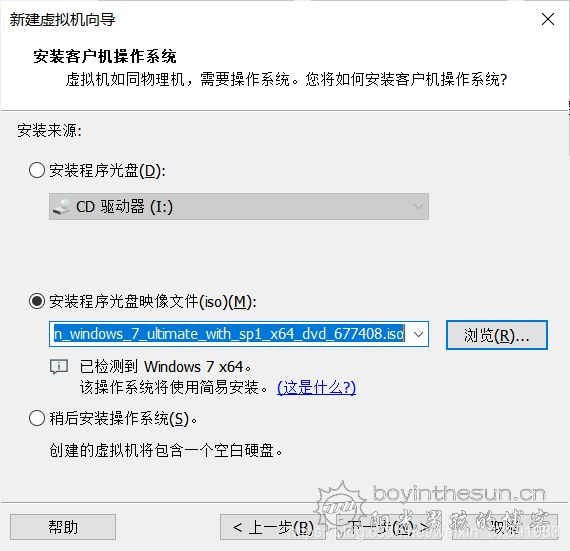Close the 新建虚拟机向导 dialog
Image resolution: width=570 pixels, height=551 pixels.
(x=547, y=19)
